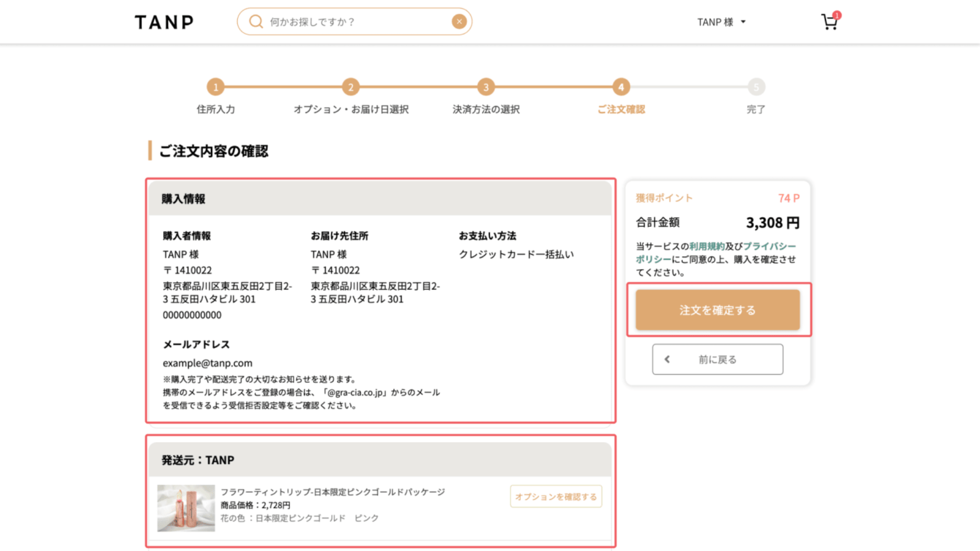Click the step 2 options circle

[350, 87]
